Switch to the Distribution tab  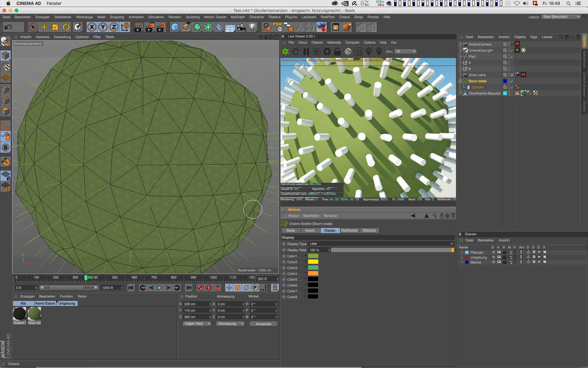(349, 231)
